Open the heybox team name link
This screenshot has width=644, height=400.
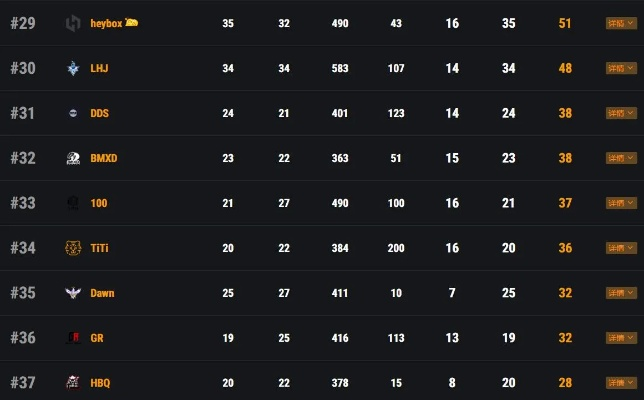coord(106,23)
